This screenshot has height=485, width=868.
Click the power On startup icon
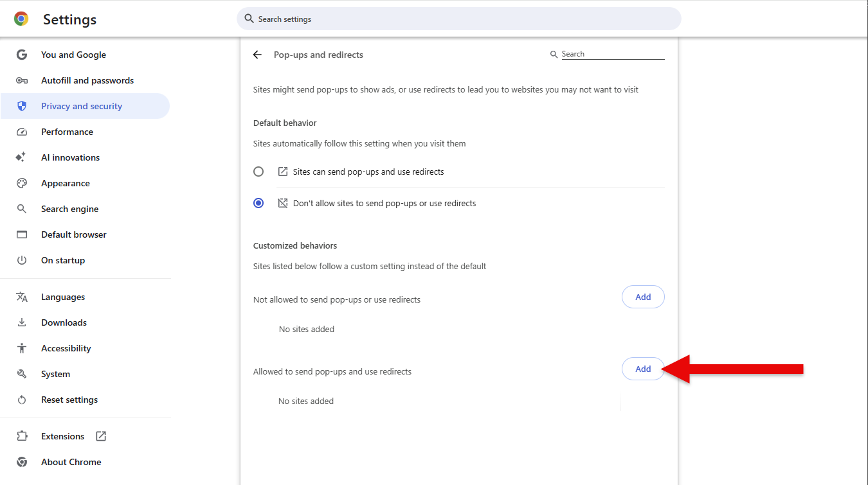[22, 260]
